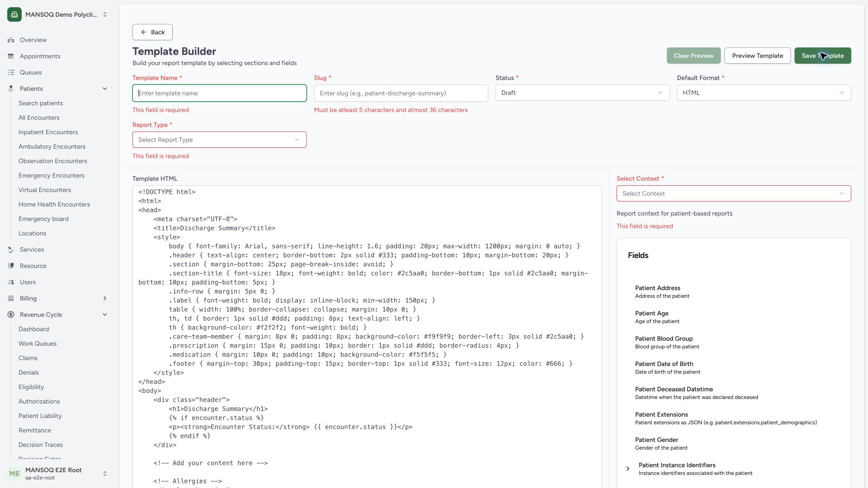Expand Patient Instance Identifiers field group
The width and height of the screenshot is (868, 488).
[x=628, y=469]
